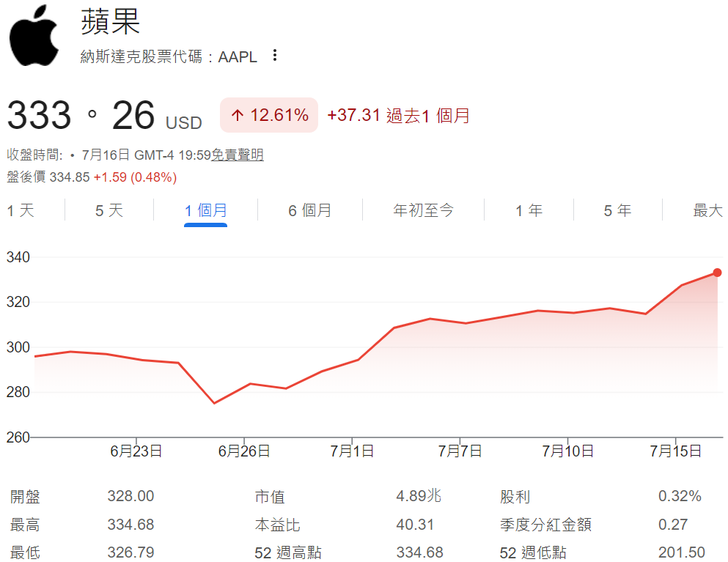728x562 pixels.
Task: Click the 320 y-axis value
Action: (18, 302)
